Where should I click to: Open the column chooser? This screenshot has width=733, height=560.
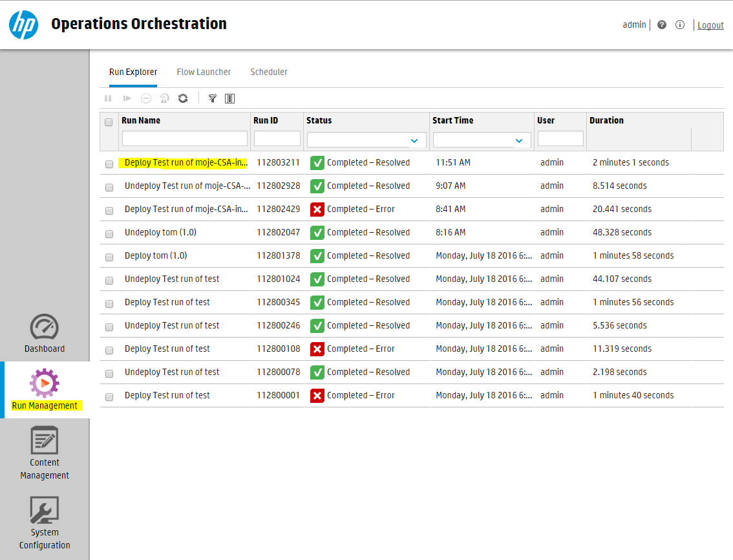[229, 98]
